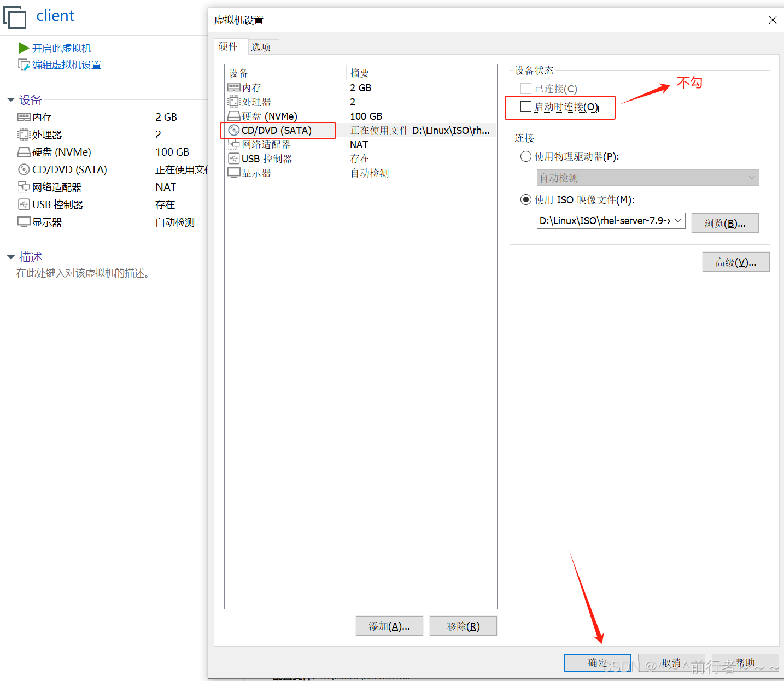Click the CD/DVD (SATA) disc icon in the client panel

[x=24, y=169]
